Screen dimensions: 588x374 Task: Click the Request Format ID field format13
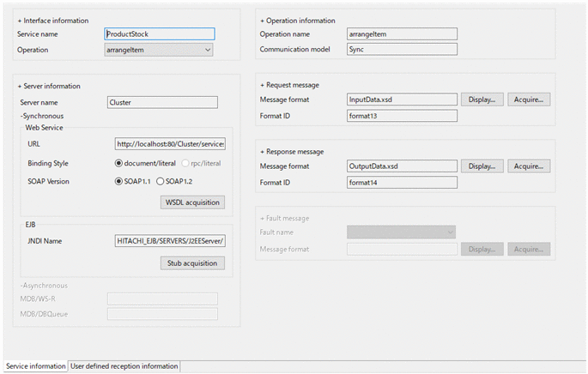pos(402,115)
